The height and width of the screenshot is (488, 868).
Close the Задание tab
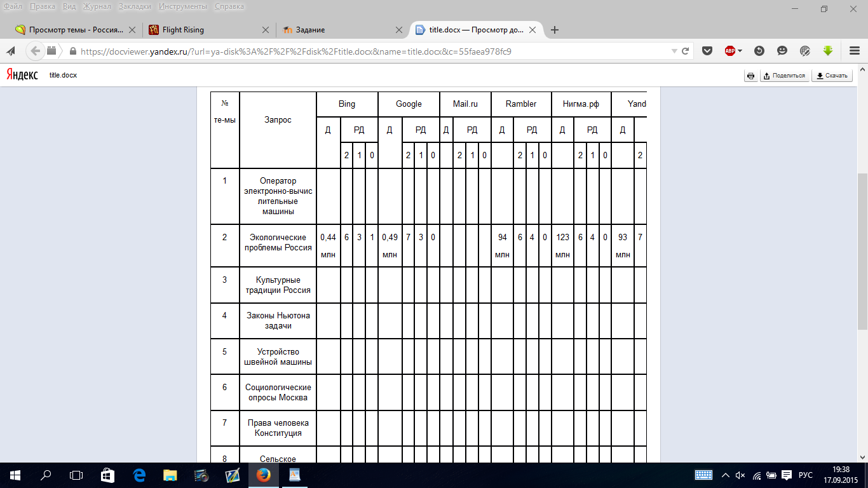point(399,30)
